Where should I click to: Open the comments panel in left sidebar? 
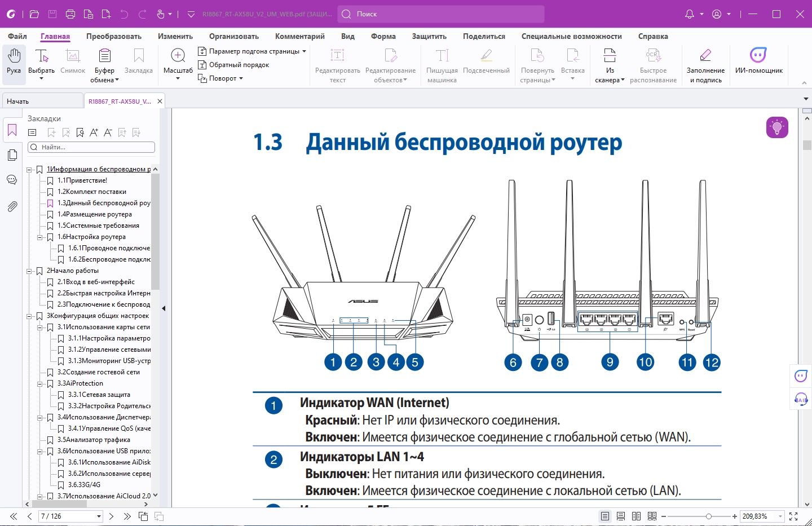[x=12, y=179]
